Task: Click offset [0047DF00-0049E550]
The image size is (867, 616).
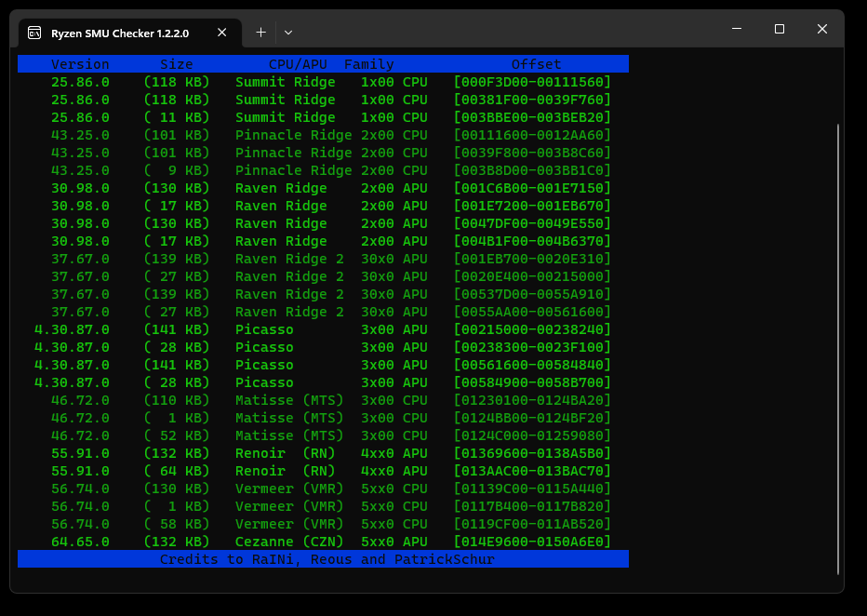Action: [532, 223]
